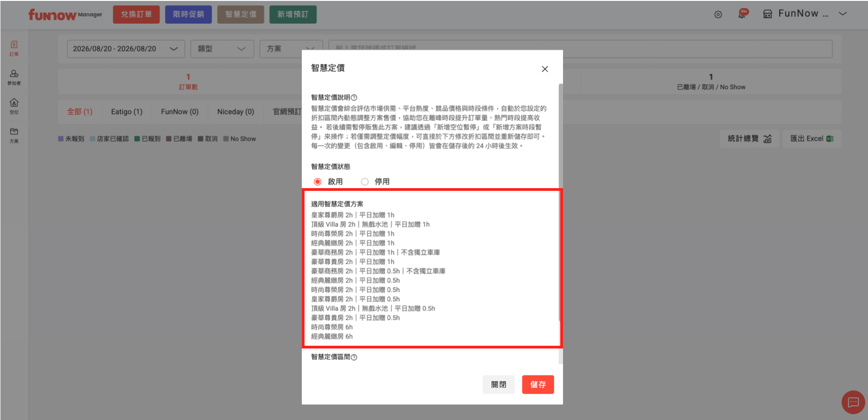The image size is (868, 420).
Task: Click the store icon beside FunNow
Action: click(x=768, y=14)
